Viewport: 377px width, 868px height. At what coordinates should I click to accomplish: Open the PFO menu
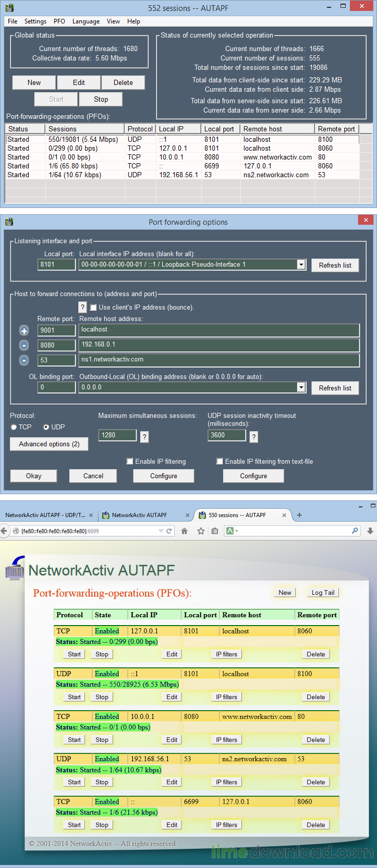click(x=59, y=21)
